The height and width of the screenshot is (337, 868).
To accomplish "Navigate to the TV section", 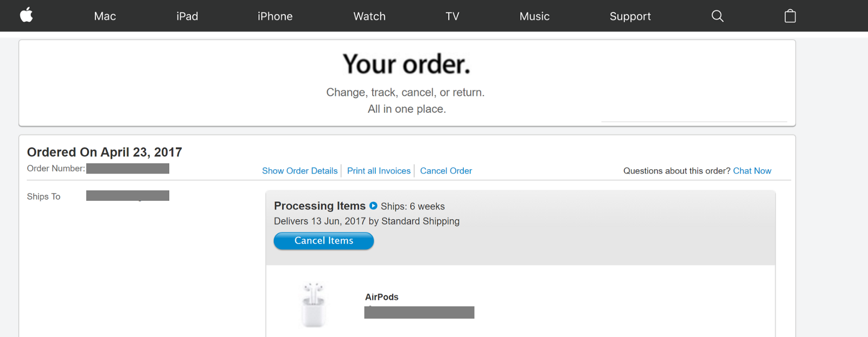I will [452, 16].
